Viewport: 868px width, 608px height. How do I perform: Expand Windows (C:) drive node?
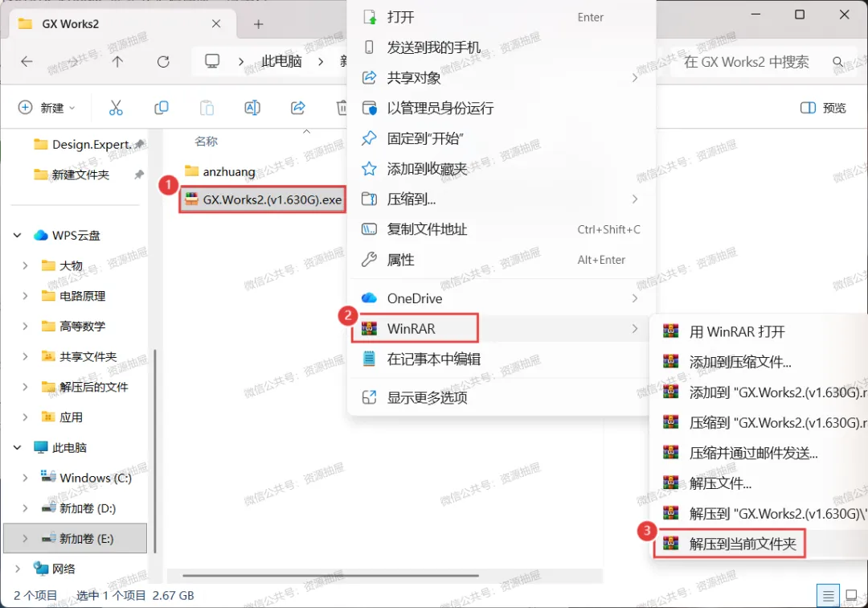[x=25, y=478]
